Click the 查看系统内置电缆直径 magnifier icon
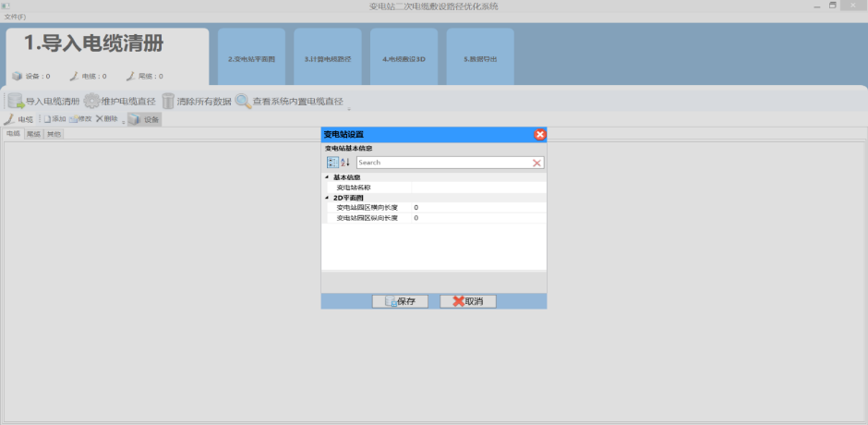This screenshot has width=868, height=425. [243, 102]
